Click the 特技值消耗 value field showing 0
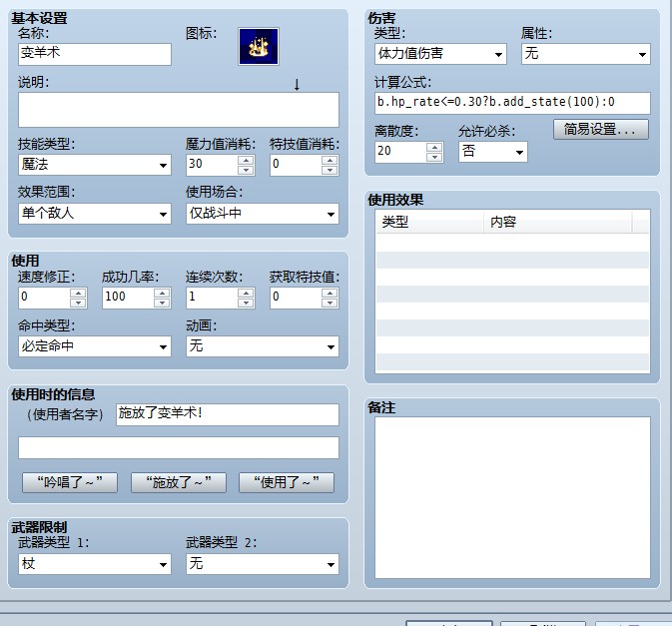 (x=296, y=165)
